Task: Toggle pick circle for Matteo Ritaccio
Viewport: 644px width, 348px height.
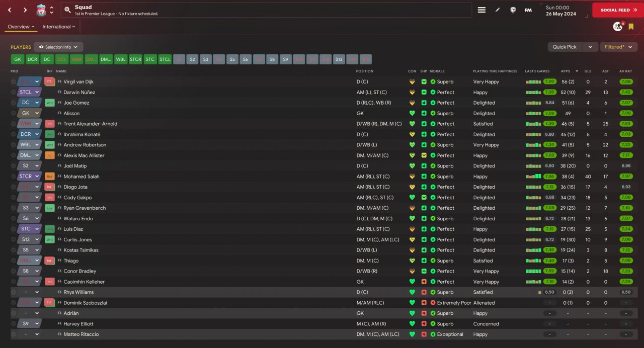Action: [x=14, y=334]
